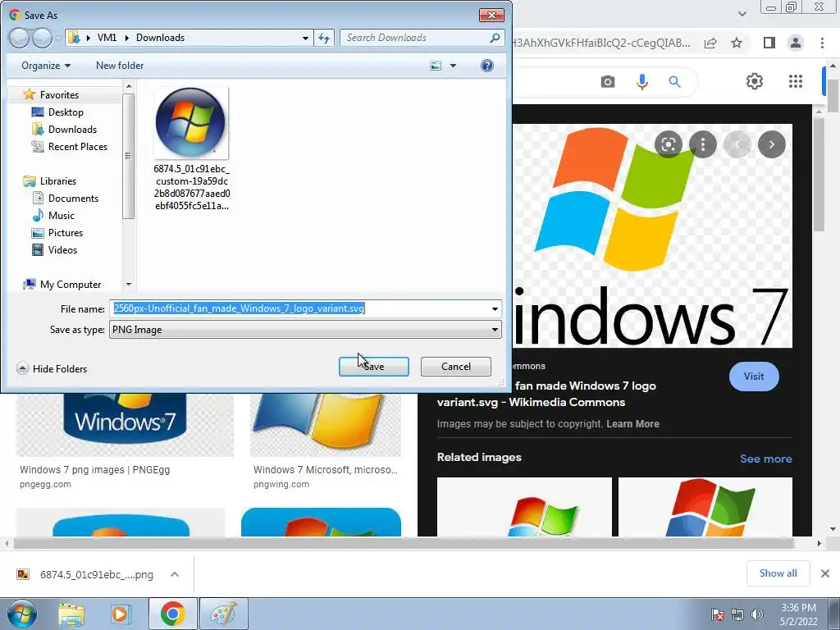This screenshot has width=840, height=630.
Task: Expand the address path history dropdown
Action: point(305,38)
